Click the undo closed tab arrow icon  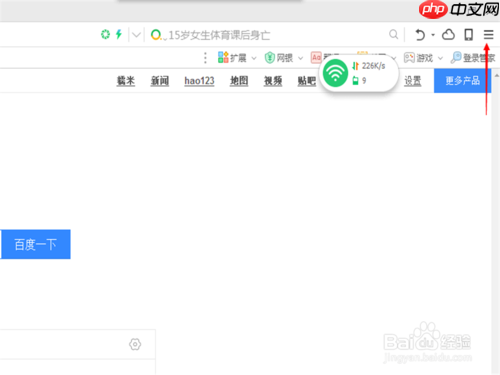point(420,35)
